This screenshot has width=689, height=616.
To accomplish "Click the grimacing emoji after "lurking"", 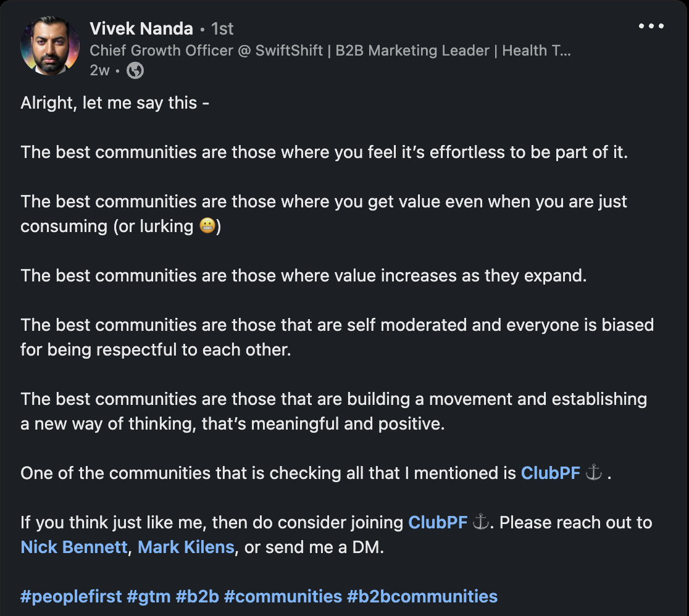I will (x=206, y=227).
